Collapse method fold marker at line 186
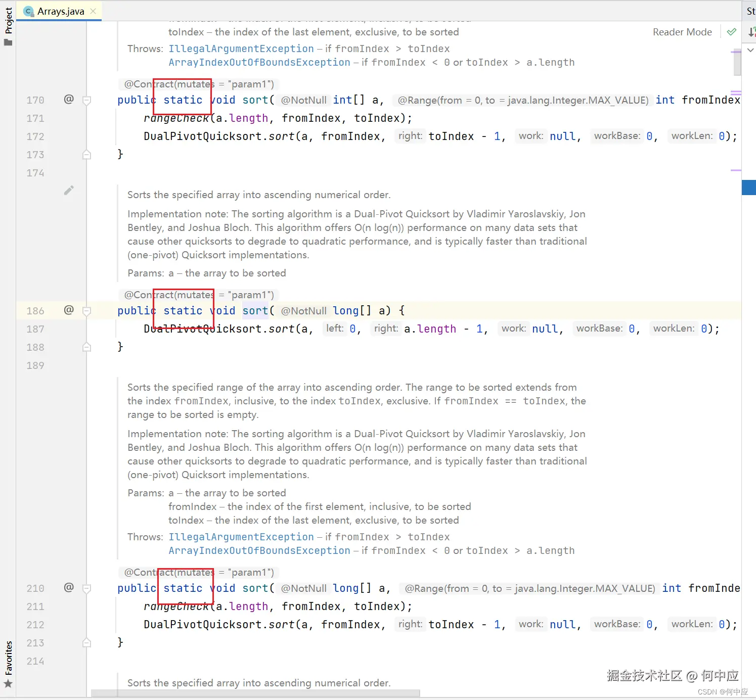 [87, 311]
